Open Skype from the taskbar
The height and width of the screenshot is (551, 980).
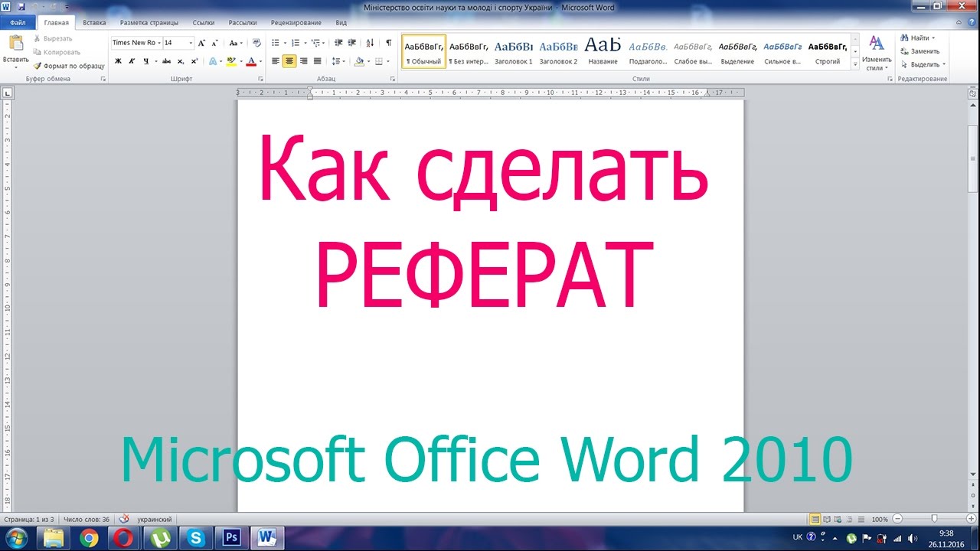pyautogui.click(x=196, y=538)
